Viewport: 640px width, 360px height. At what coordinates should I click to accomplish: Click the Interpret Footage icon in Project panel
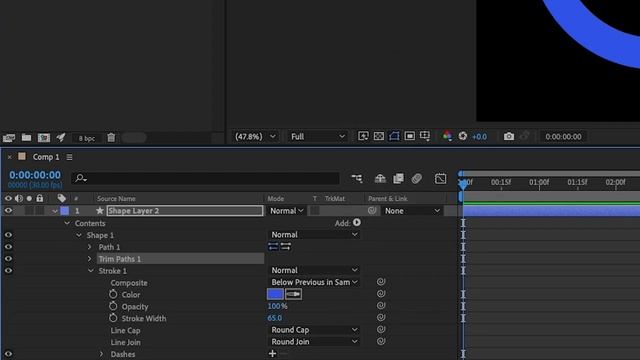(9, 138)
